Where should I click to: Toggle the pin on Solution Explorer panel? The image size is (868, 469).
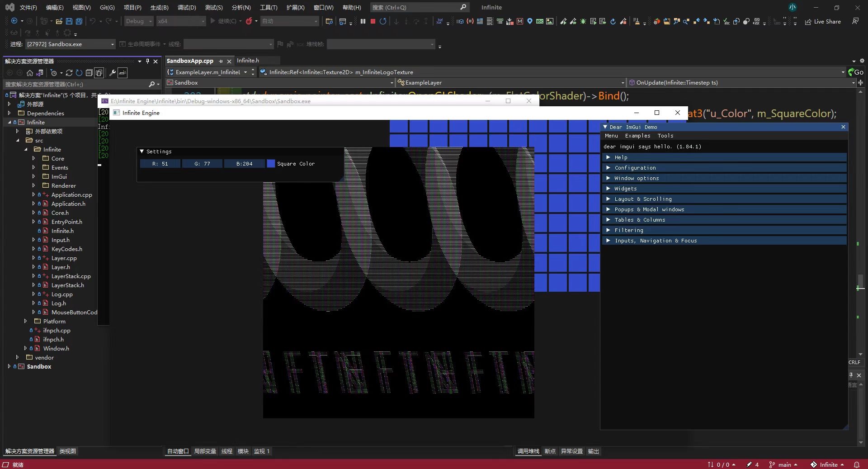147,61
